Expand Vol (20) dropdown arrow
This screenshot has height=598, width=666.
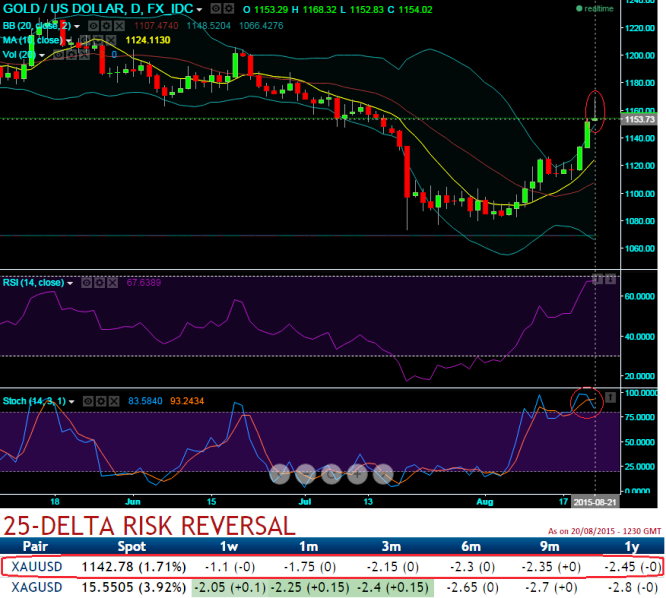pos(42,55)
